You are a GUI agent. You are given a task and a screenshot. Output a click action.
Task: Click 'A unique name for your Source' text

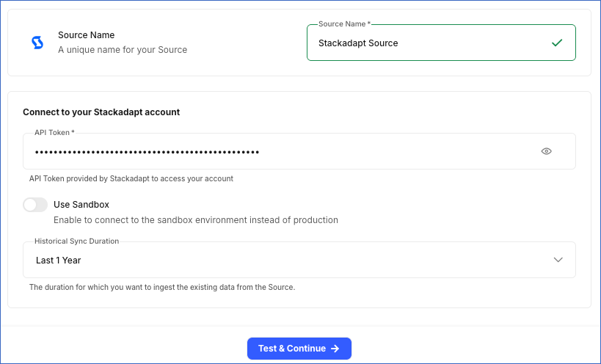click(123, 50)
